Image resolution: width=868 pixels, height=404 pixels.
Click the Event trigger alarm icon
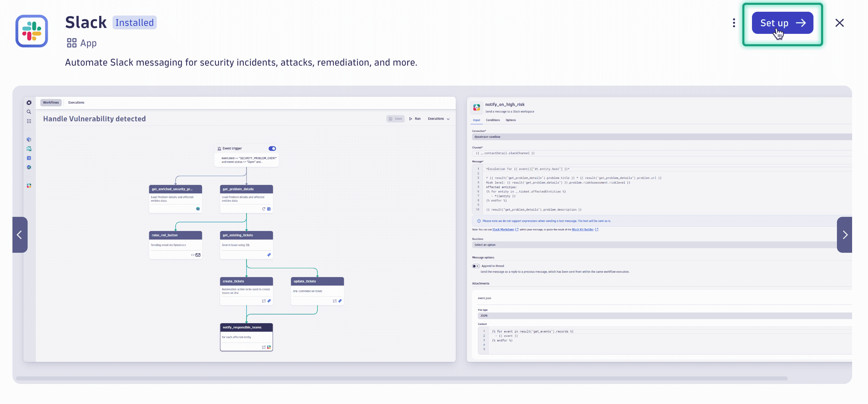tap(219, 148)
